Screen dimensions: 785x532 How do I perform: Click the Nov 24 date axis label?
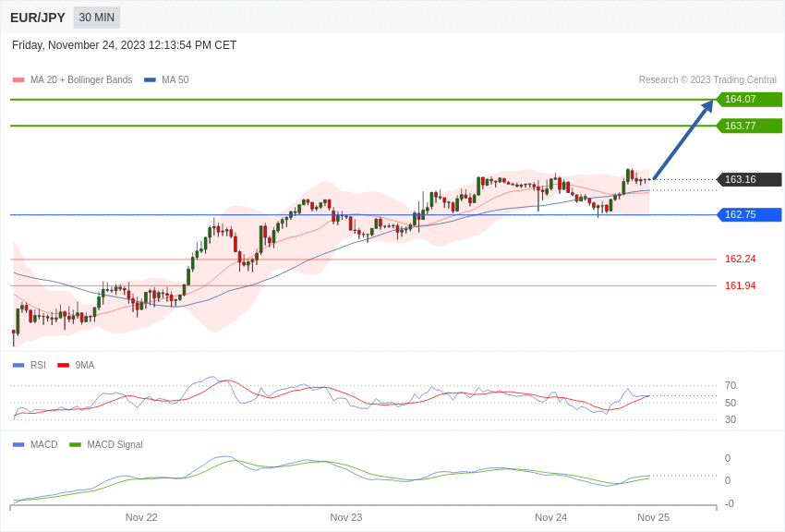[x=550, y=517]
